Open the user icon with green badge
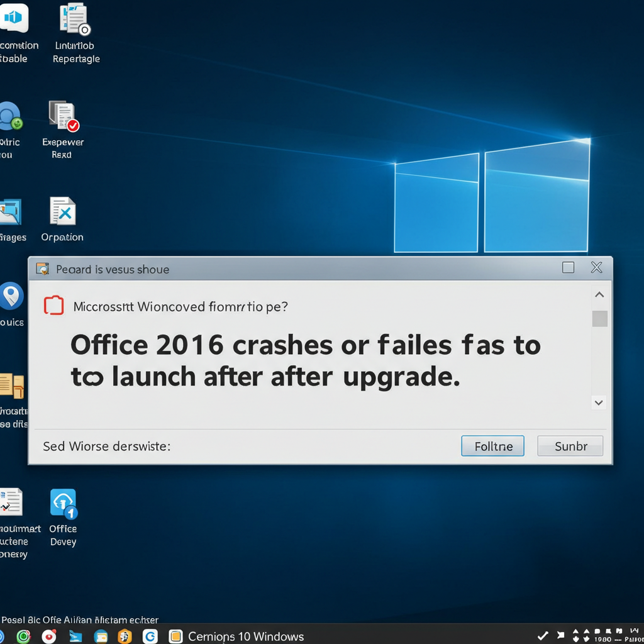This screenshot has width=644, height=644. coord(10,116)
